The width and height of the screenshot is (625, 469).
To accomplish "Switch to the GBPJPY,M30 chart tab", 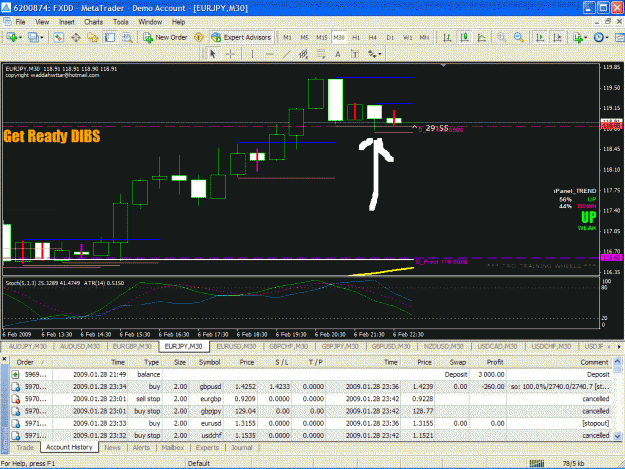I will pyautogui.click(x=340, y=347).
